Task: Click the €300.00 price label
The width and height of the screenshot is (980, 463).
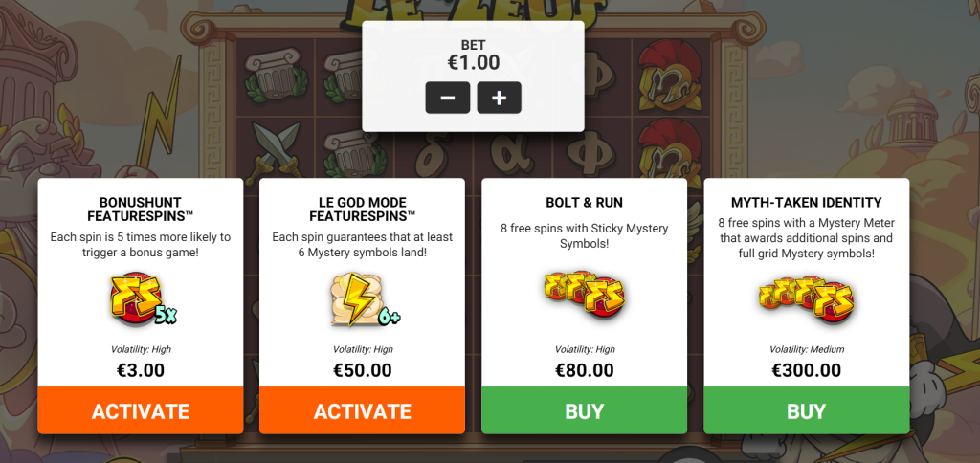Action: click(x=806, y=370)
